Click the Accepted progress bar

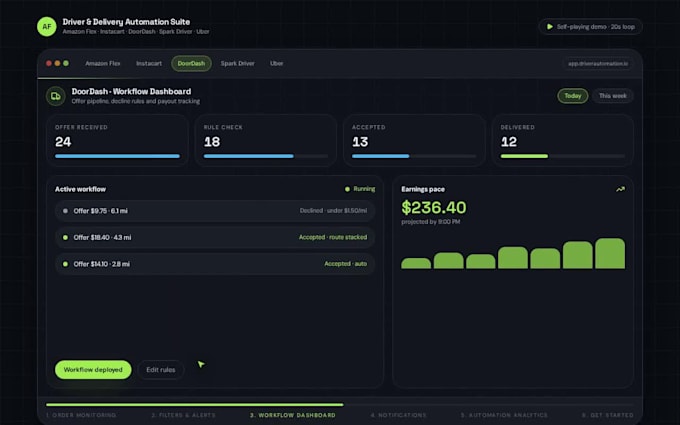(x=414, y=156)
